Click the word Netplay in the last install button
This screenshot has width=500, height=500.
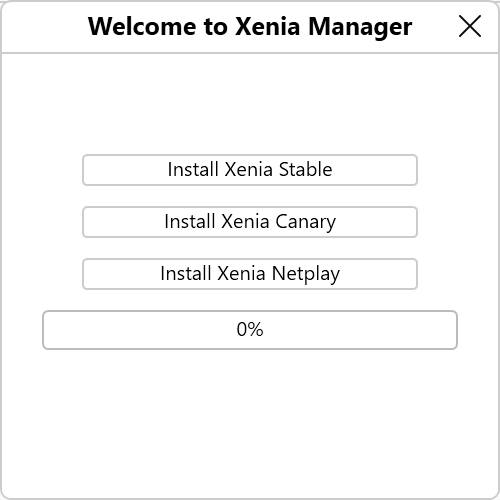coord(306,274)
